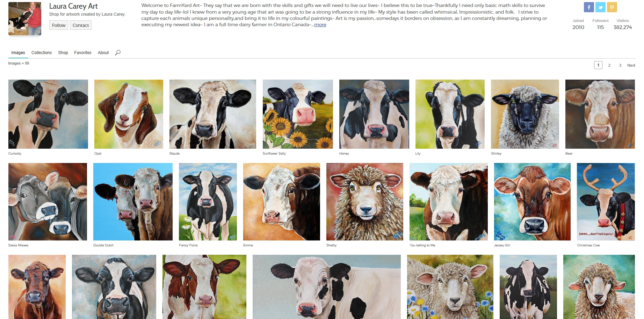Click the Contact button

tap(81, 25)
